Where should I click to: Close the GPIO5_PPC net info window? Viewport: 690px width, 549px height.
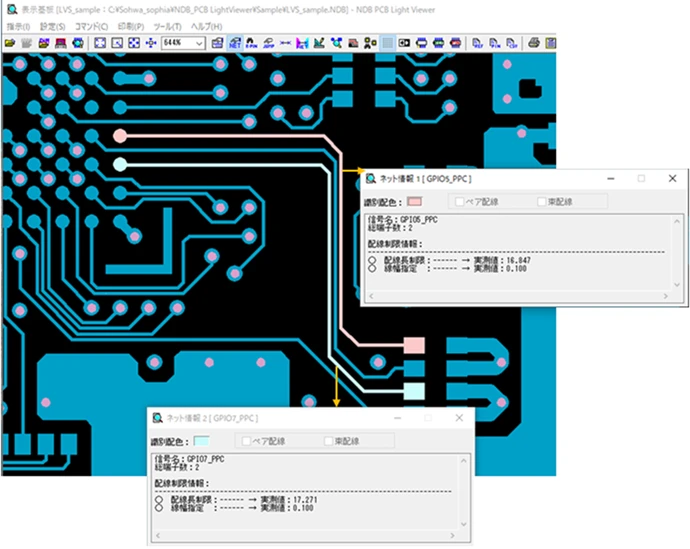point(672,179)
